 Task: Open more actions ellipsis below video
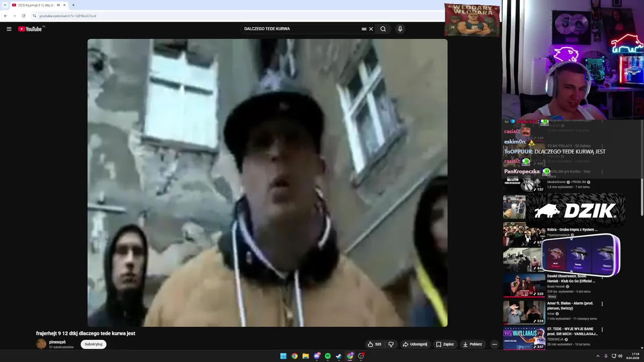point(494,344)
